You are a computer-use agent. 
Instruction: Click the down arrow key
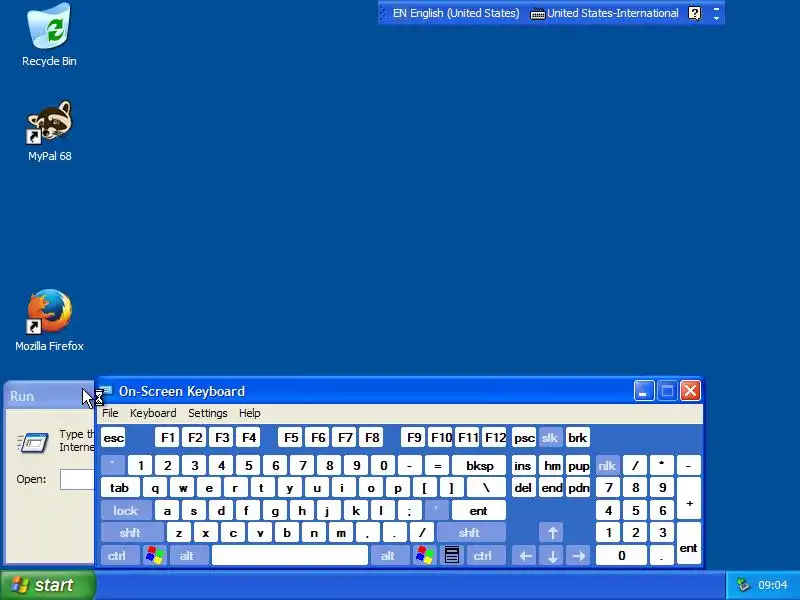(x=552, y=555)
